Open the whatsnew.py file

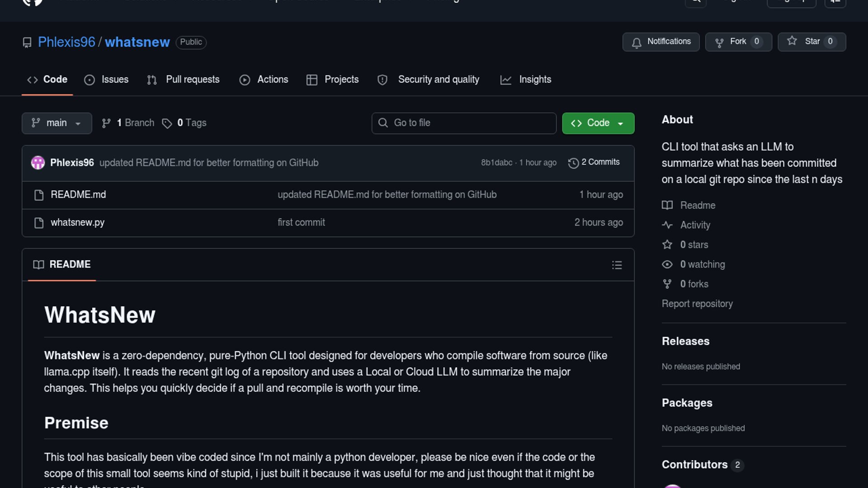[77, 222]
